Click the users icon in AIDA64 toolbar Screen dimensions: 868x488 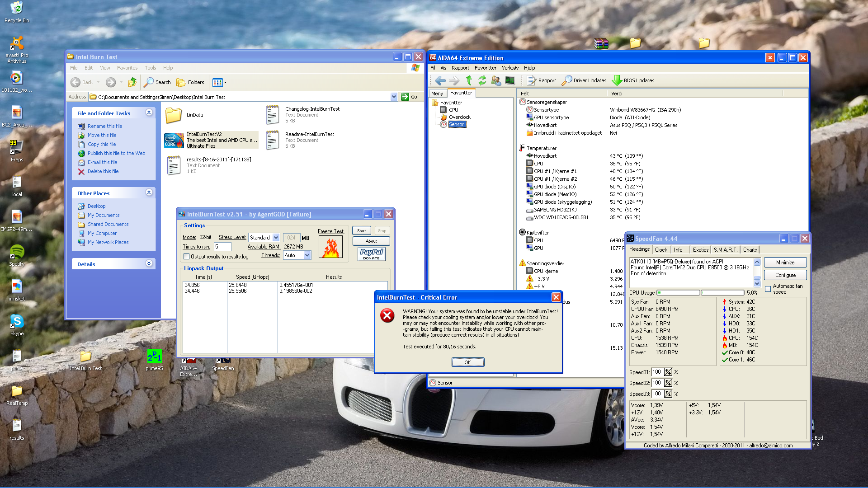tap(496, 80)
